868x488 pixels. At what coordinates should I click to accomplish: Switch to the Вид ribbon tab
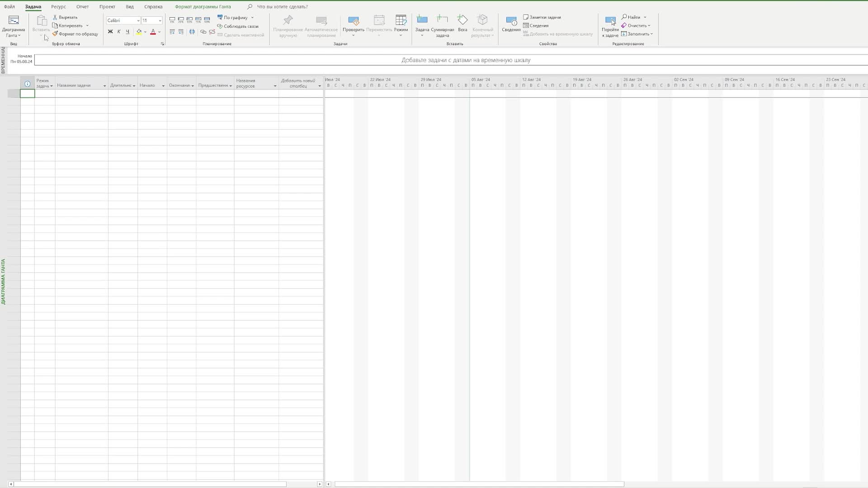[x=130, y=7]
